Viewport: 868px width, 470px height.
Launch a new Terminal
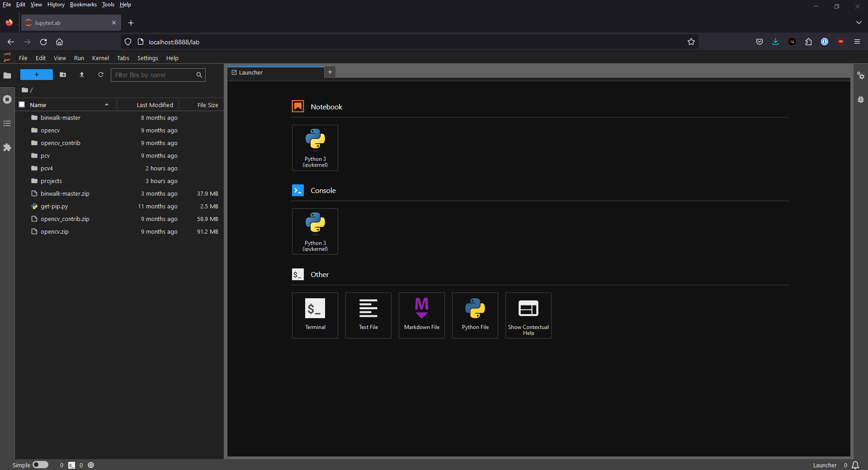315,315
